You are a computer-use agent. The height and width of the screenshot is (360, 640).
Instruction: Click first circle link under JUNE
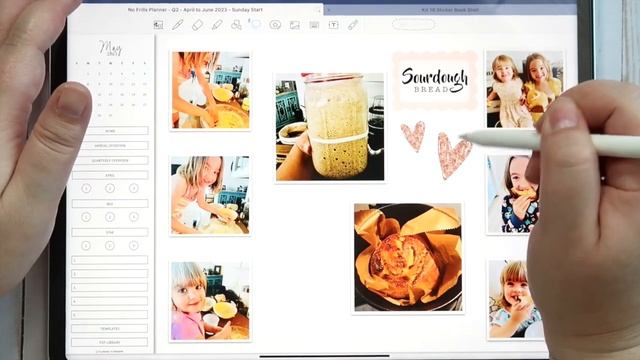pos(86,245)
